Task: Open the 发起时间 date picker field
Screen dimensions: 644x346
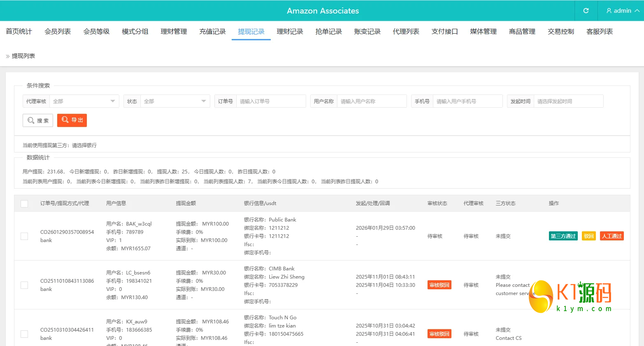Action: [x=568, y=101]
